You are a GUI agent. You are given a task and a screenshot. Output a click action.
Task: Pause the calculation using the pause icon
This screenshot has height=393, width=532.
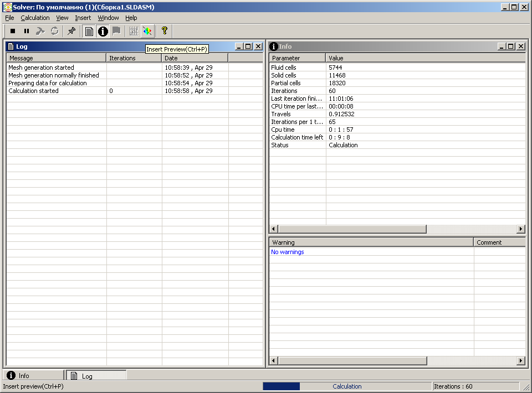(x=27, y=31)
